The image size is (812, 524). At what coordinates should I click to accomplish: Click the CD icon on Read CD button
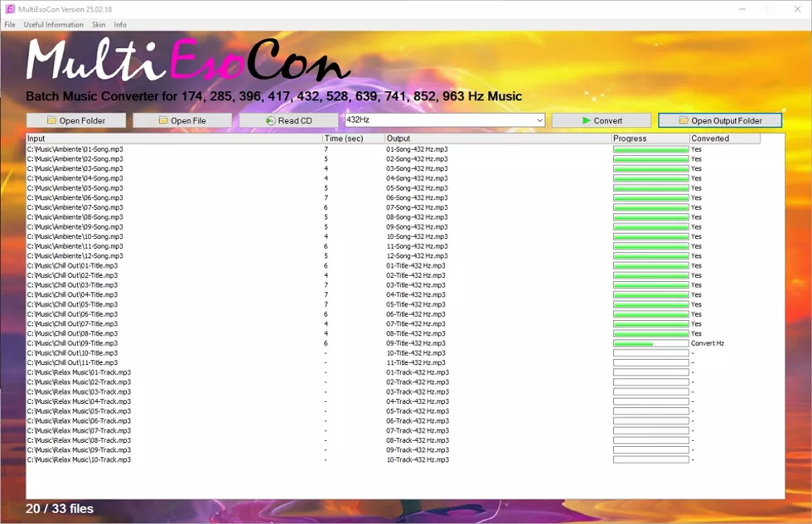pos(270,120)
